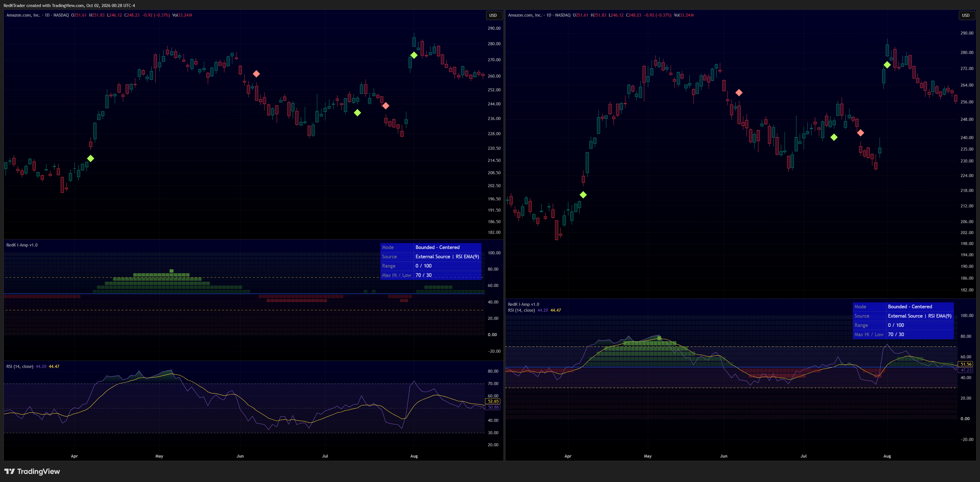Click 'External Source | RSI EMA(9)' cell in right table

tap(920, 316)
